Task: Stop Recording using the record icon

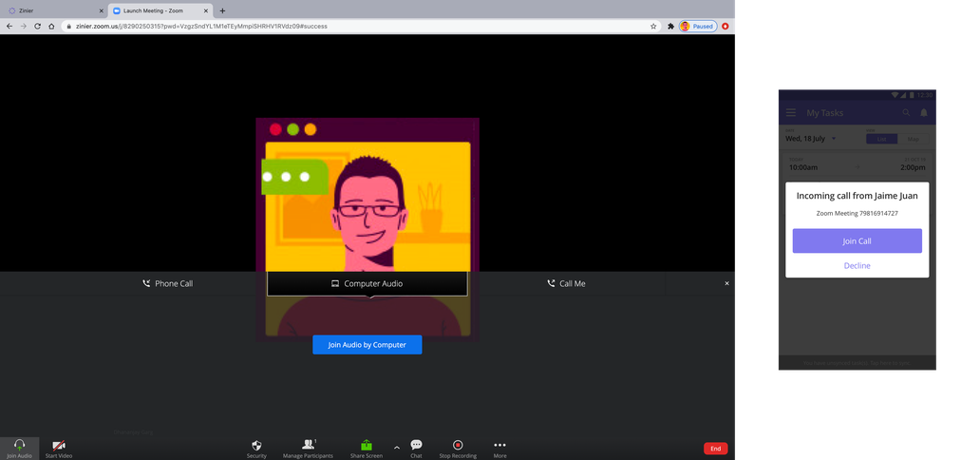Action: (x=458, y=445)
